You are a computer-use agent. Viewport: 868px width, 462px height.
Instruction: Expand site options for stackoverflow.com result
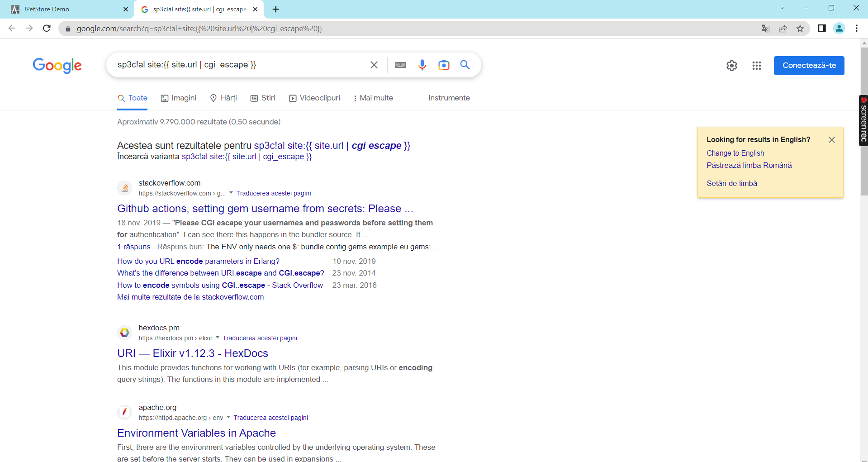point(231,193)
